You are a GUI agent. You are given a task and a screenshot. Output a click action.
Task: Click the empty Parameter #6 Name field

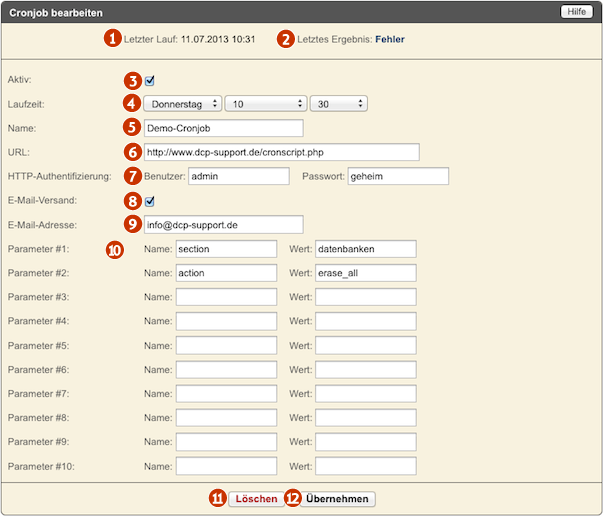[x=226, y=369]
